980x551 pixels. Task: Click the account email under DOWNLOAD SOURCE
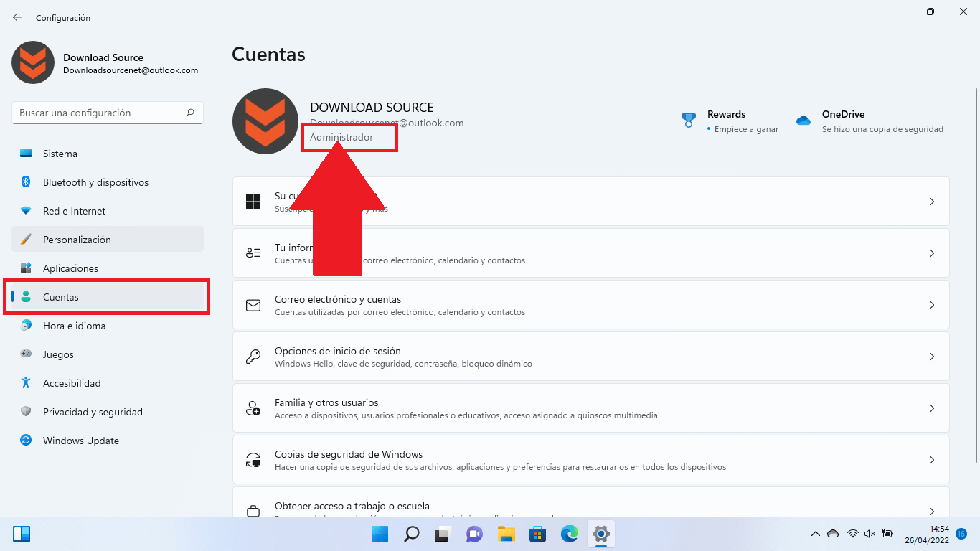387,123
